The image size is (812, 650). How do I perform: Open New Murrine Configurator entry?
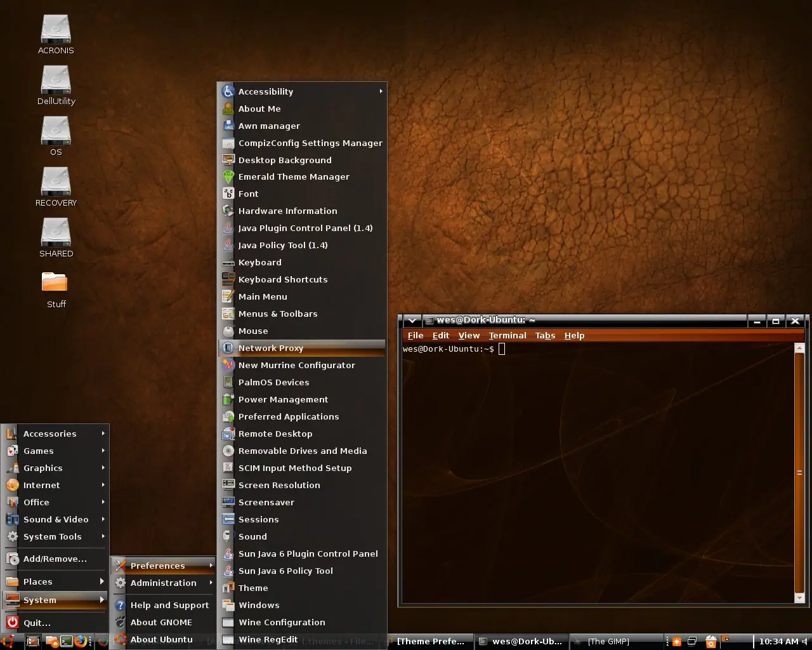[302, 366]
